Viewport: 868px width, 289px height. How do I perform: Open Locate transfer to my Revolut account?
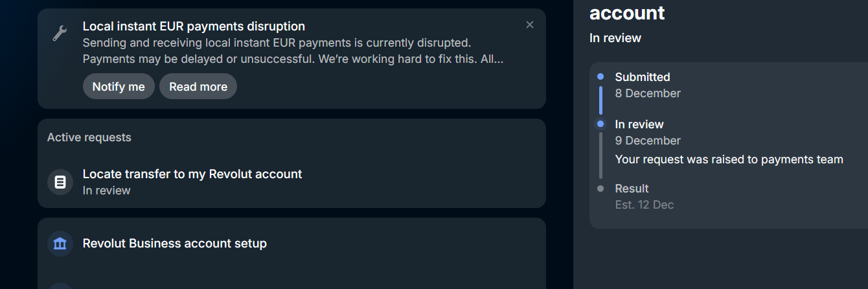192,174
